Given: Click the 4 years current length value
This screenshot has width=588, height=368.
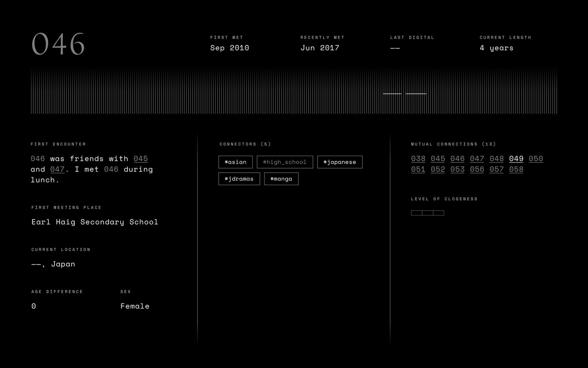Looking at the screenshot, I should 497,48.
